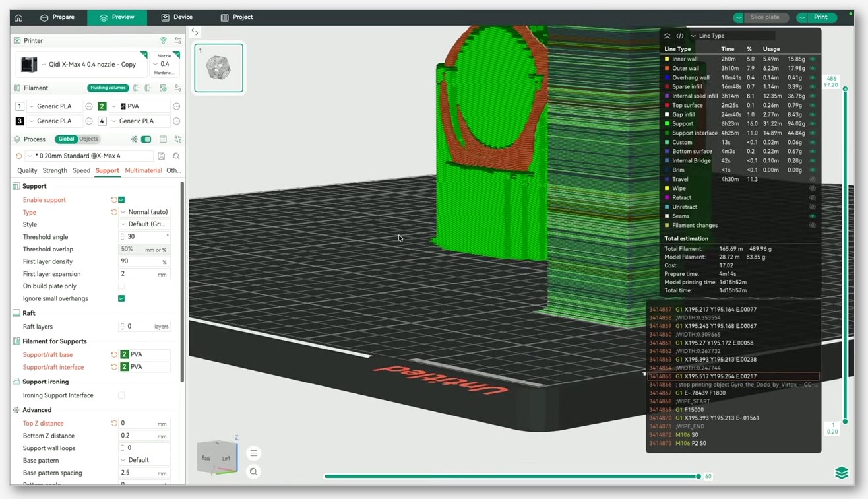Click the Threshold angle input field

pyautogui.click(x=144, y=236)
